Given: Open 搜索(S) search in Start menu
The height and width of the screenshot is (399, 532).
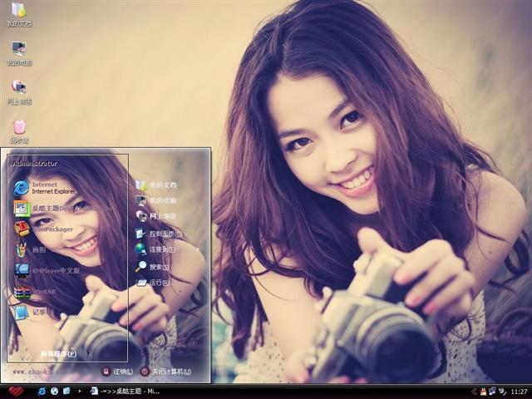Looking at the screenshot, I should coord(152,267).
